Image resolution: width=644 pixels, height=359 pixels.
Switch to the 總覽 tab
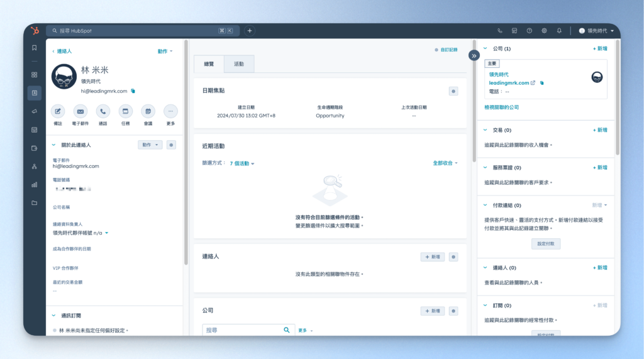tap(209, 64)
